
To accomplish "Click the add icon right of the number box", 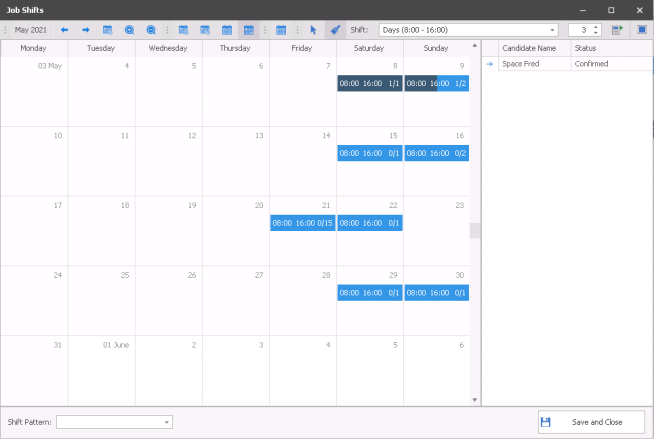I will click(x=617, y=30).
